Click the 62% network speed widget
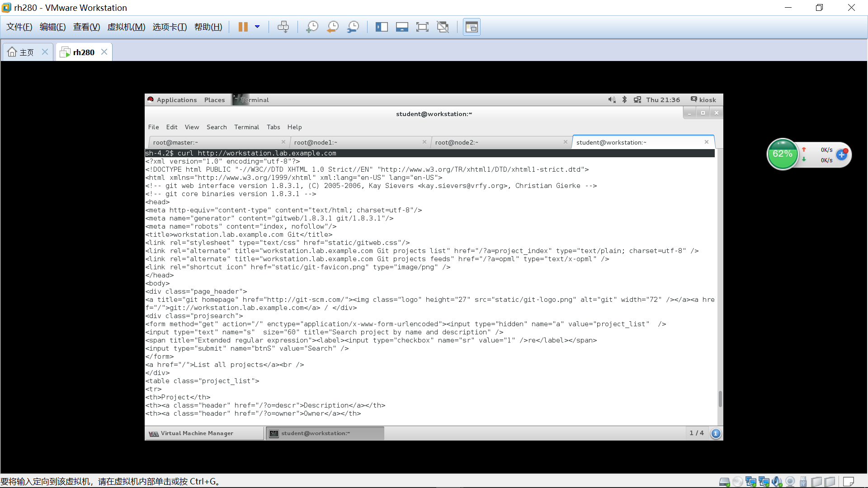The width and height of the screenshot is (868, 488). [783, 154]
